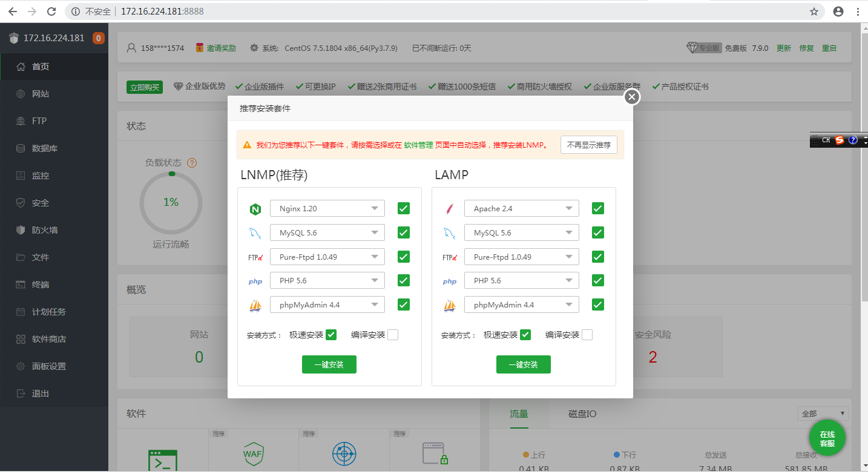The width and height of the screenshot is (868, 474).
Task: Toggle 极速安装 checkbox under LAMP
Action: tap(525, 335)
